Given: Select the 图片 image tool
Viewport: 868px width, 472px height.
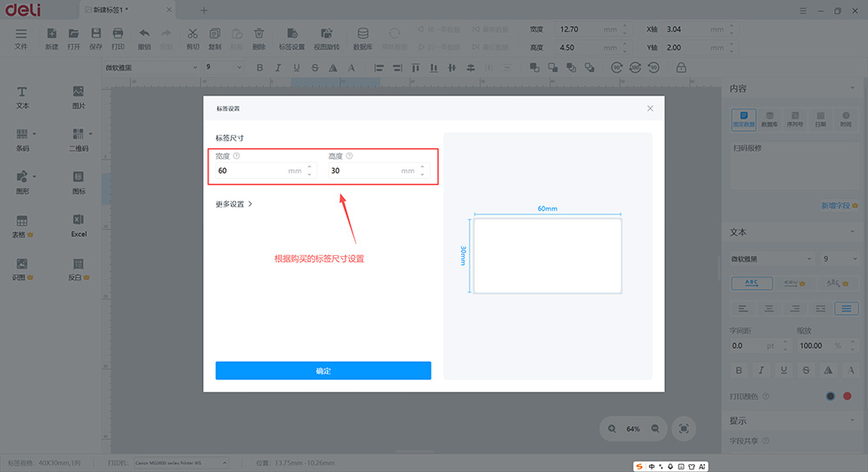Looking at the screenshot, I should (x=79, y=97).
